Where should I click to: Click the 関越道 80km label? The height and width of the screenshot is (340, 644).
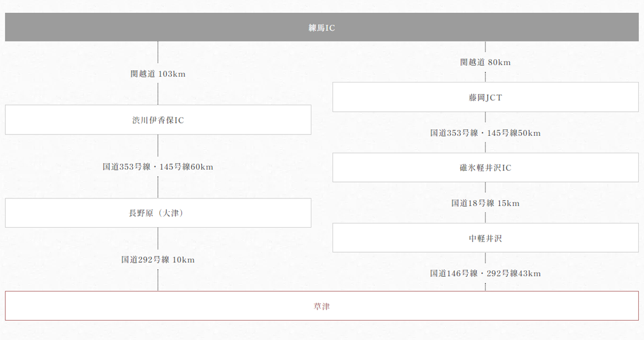pos(485,63)
